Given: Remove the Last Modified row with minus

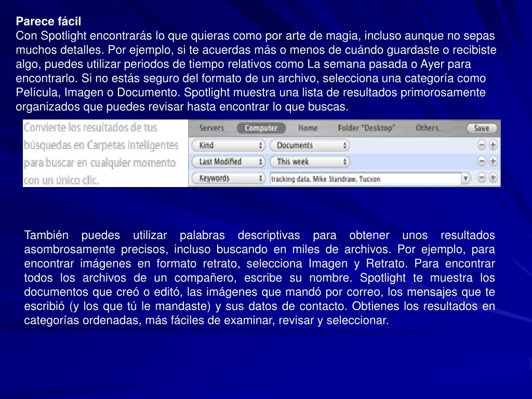Looking at the screenshot, I should click(482, 161).
